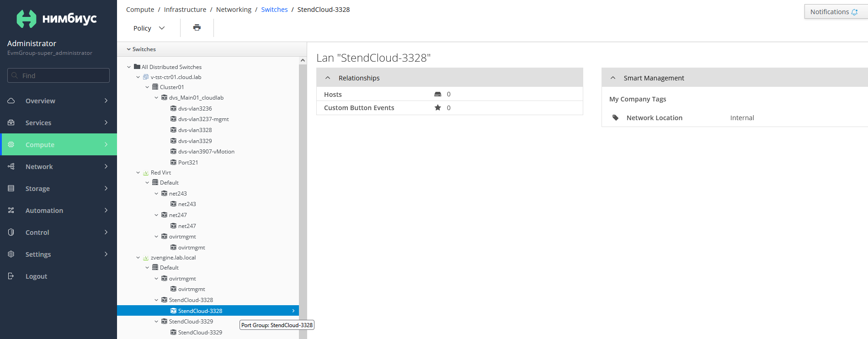Open the Policy dropdown

[x=149, y=28]
